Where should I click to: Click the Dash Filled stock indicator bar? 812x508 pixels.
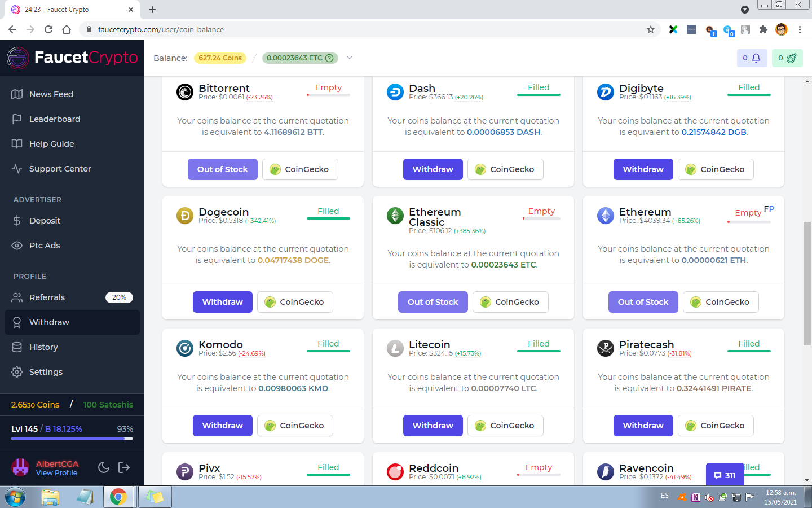coord(539,95)
